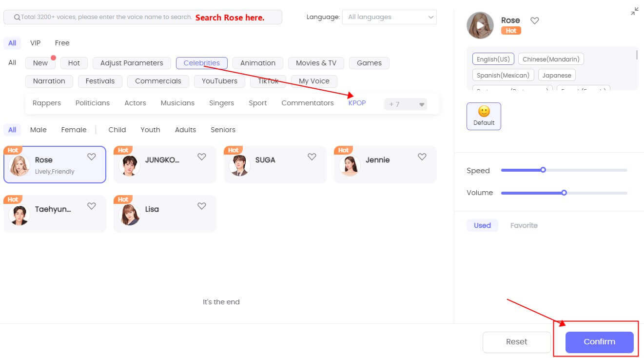The image size is (644, 358).
Task: Filter voices by Female
Action: (74, 130)
